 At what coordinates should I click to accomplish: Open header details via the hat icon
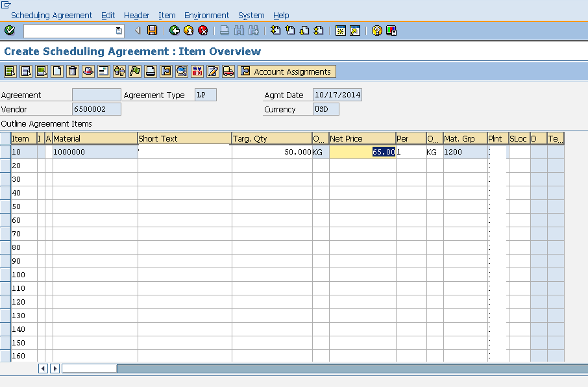(x=88, y=71)
